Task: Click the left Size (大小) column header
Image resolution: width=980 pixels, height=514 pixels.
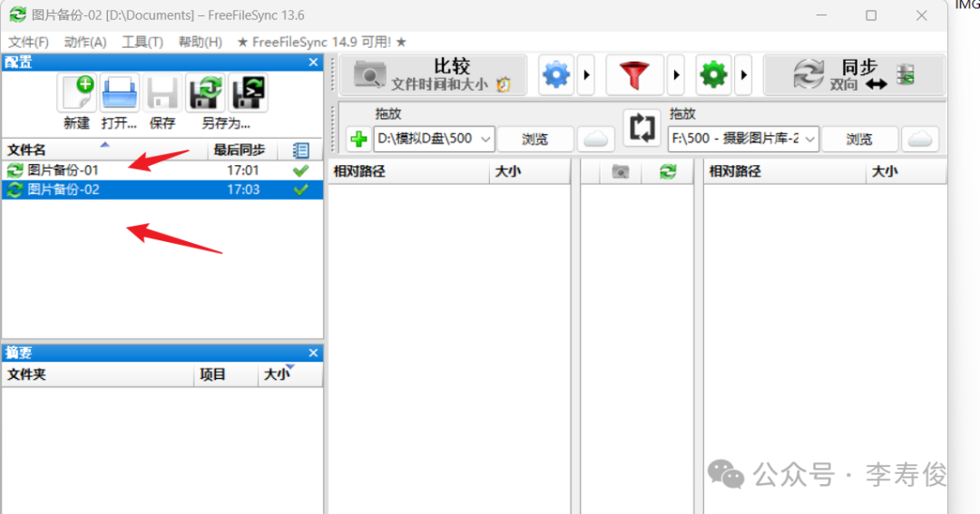Action: (529, 171)
